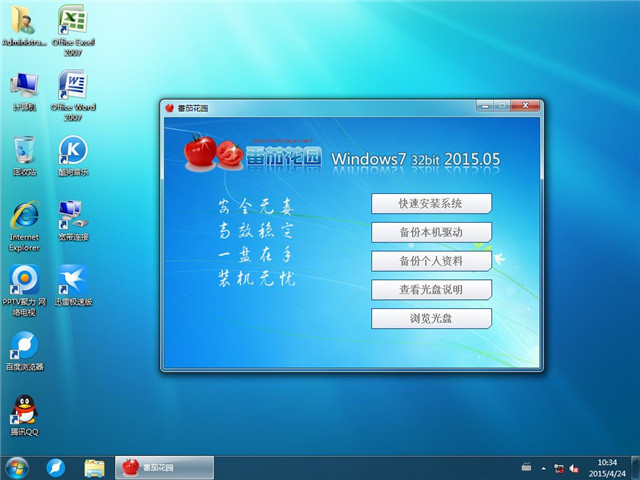
Task: Click the network status tray icon
Action: coord(559,468)
